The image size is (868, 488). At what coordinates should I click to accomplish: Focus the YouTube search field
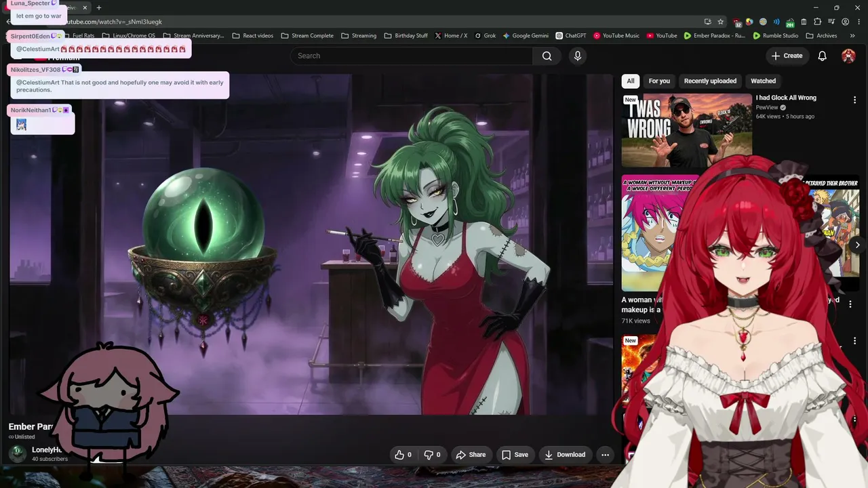[412, 56]
